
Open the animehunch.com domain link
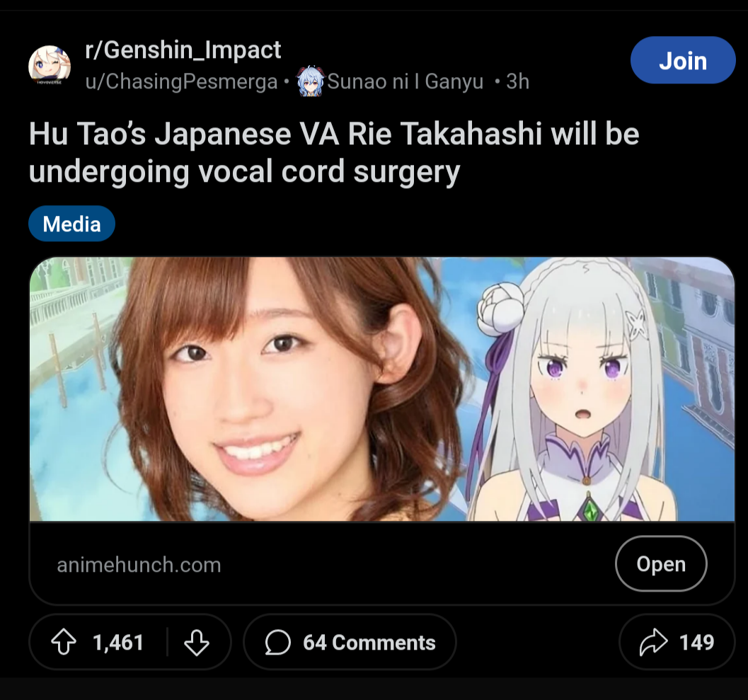pos(139,565)
